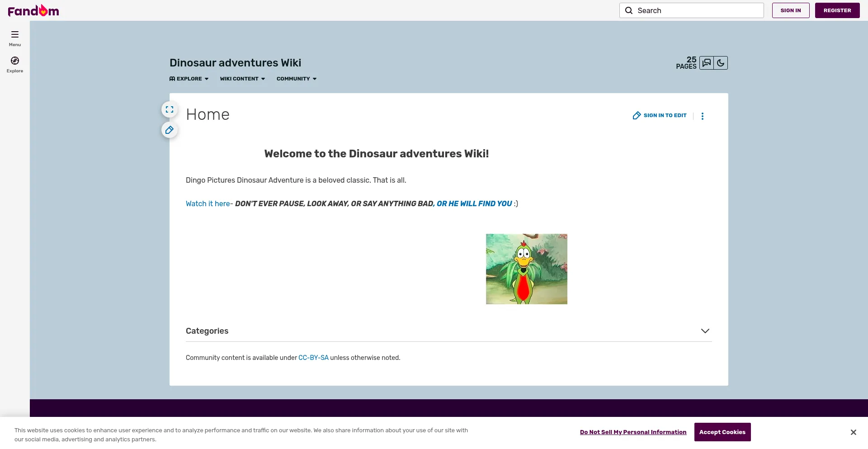Open the three-dot more actions menu
The image size is (868, 449).
point(702,116)
